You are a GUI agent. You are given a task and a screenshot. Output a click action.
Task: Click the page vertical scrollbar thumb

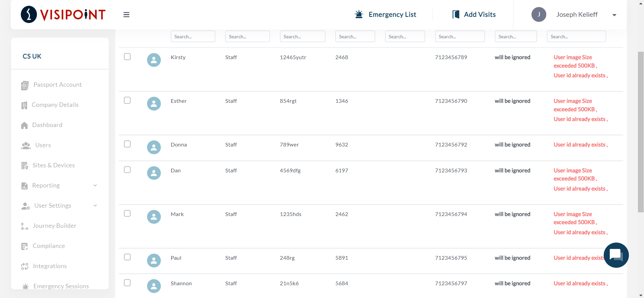pyautogui.click(x=641, y=132)
